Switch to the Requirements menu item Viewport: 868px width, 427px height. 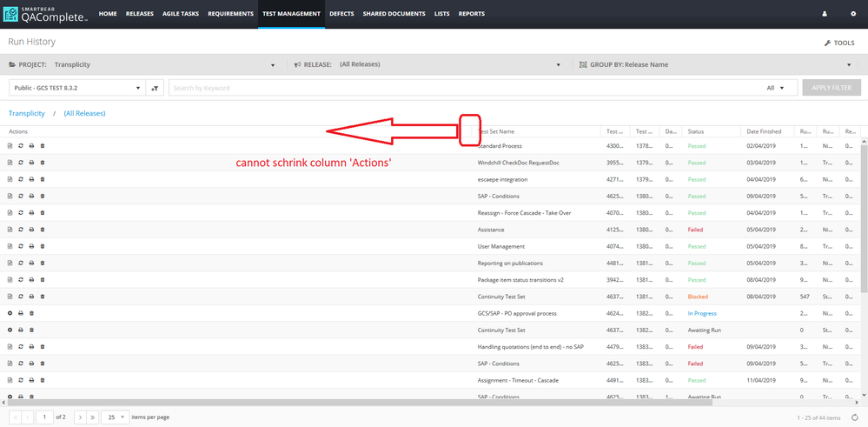tap(230, 14)
